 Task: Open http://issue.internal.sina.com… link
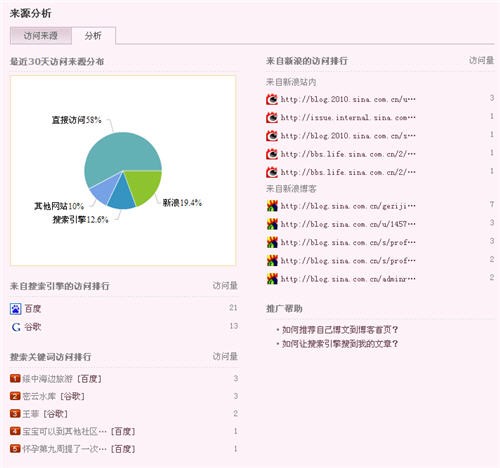pos(348,118)
